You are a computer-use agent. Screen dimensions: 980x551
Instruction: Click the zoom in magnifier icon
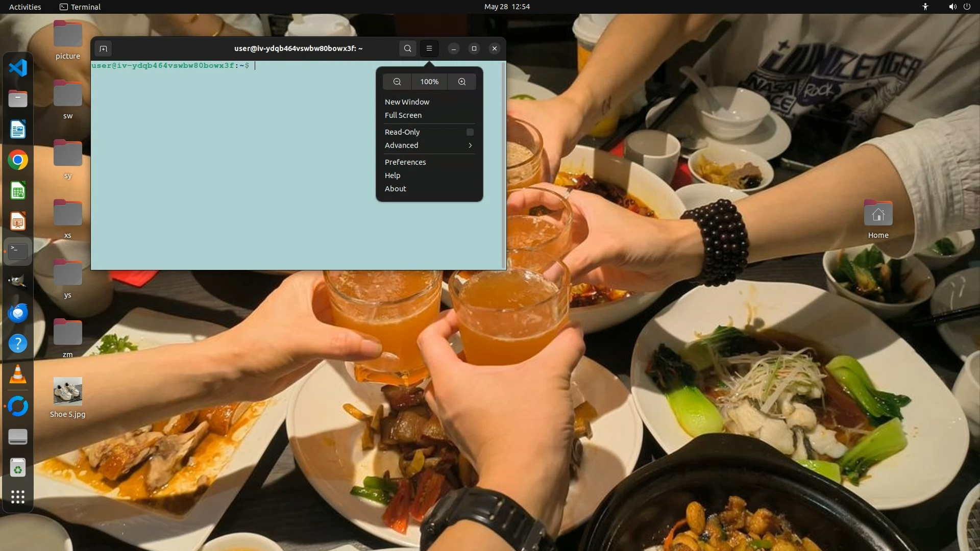[462, 82]
